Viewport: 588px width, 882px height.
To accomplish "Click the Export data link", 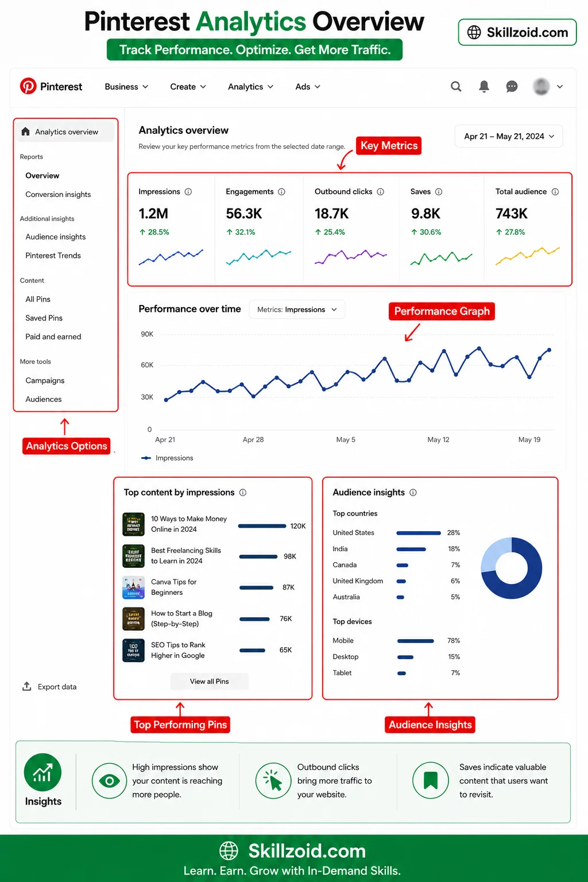I will coord(49,687).
